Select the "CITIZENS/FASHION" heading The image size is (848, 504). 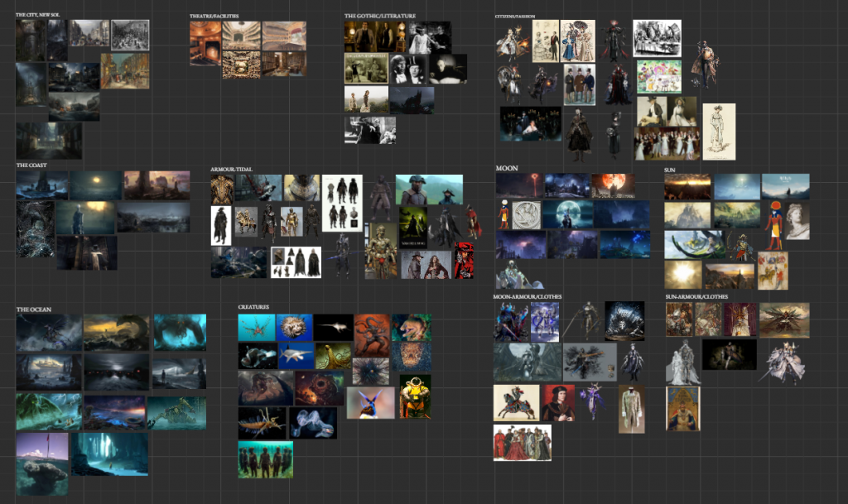pos(514,17)
